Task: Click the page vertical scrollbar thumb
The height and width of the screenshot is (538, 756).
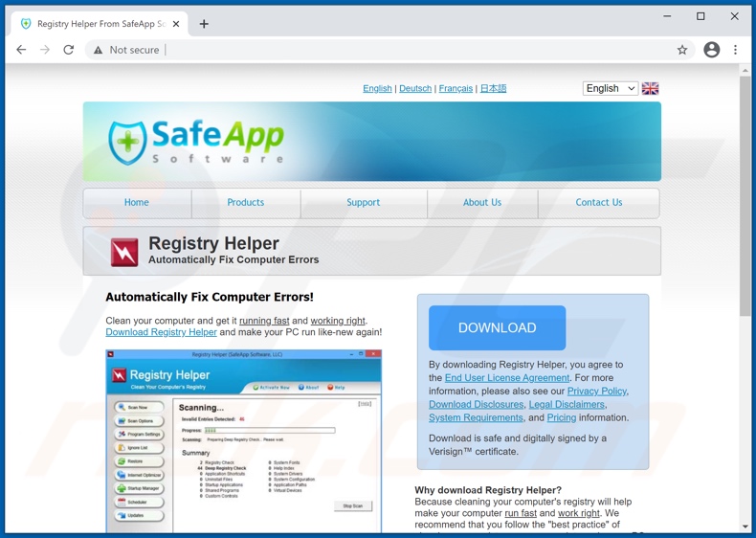Action: [745, 196]
